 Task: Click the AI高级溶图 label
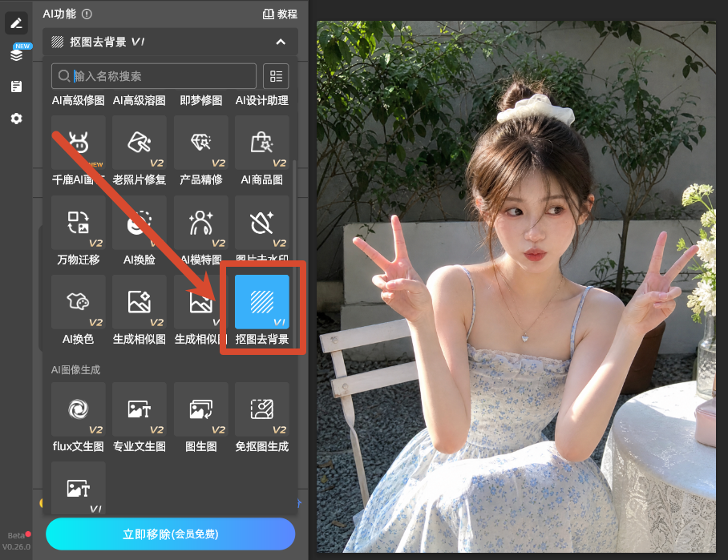140,100
